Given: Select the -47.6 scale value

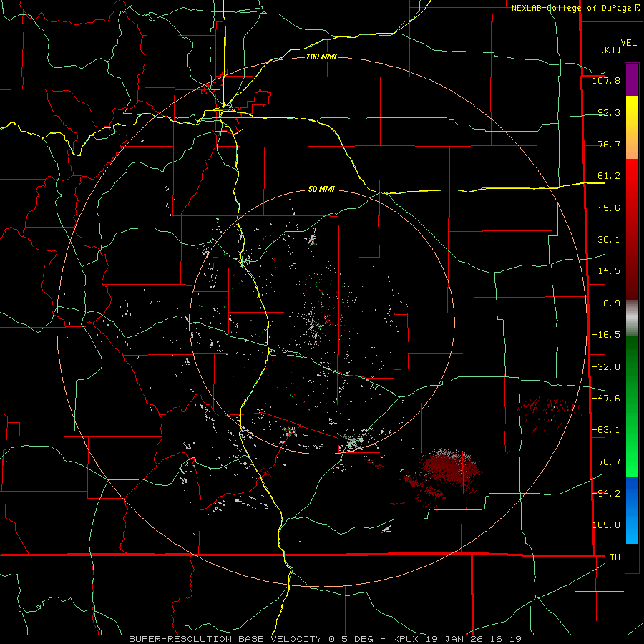Looking at the screenshot, I should [606, 399].
